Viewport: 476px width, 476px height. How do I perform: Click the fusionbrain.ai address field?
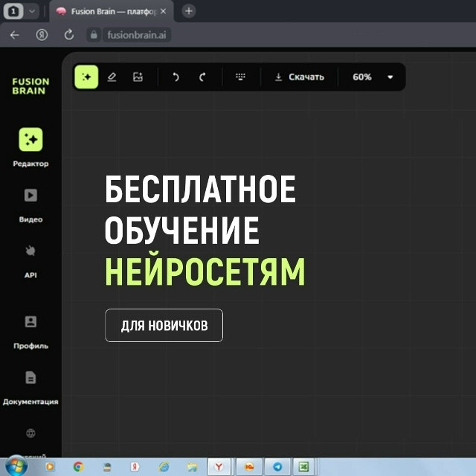pyautogui.click(x=137, y=35)
